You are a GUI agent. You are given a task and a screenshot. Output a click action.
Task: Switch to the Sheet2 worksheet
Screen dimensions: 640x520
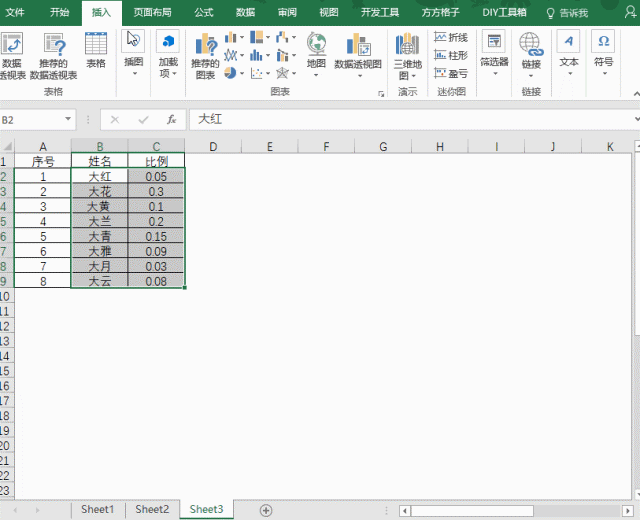(x=152, y=509)
